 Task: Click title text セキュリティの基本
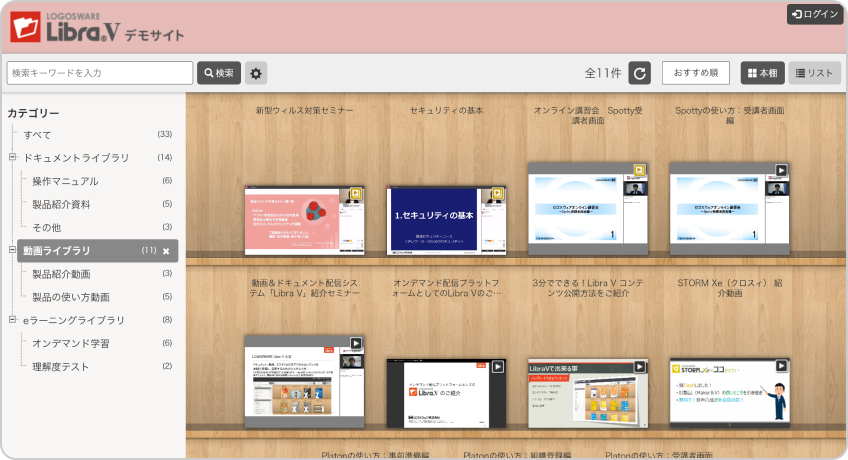446,110
